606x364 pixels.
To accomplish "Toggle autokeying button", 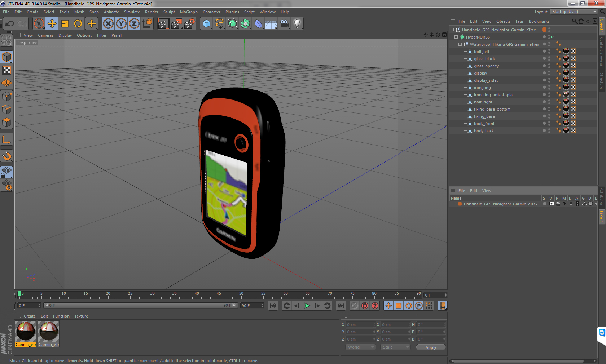I will 365,306.
